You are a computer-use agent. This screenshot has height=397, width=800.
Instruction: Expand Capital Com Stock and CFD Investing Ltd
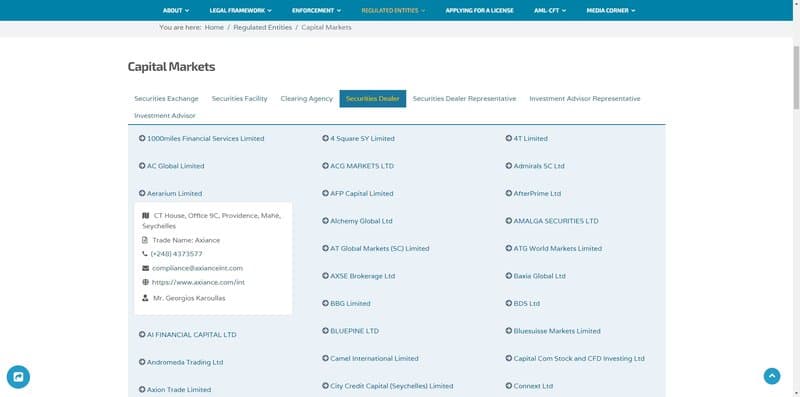(x=575, y=359)
